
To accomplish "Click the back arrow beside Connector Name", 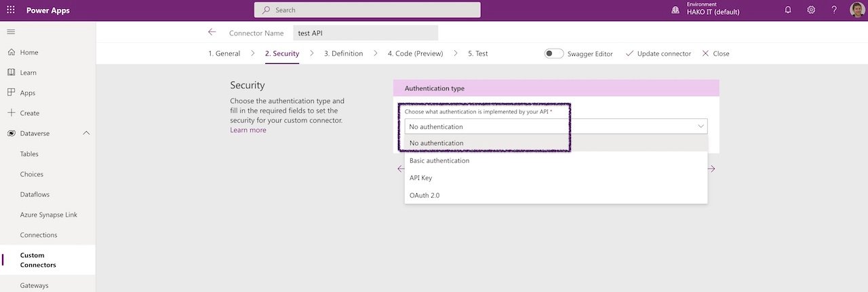I will click(x=212, y=32).
